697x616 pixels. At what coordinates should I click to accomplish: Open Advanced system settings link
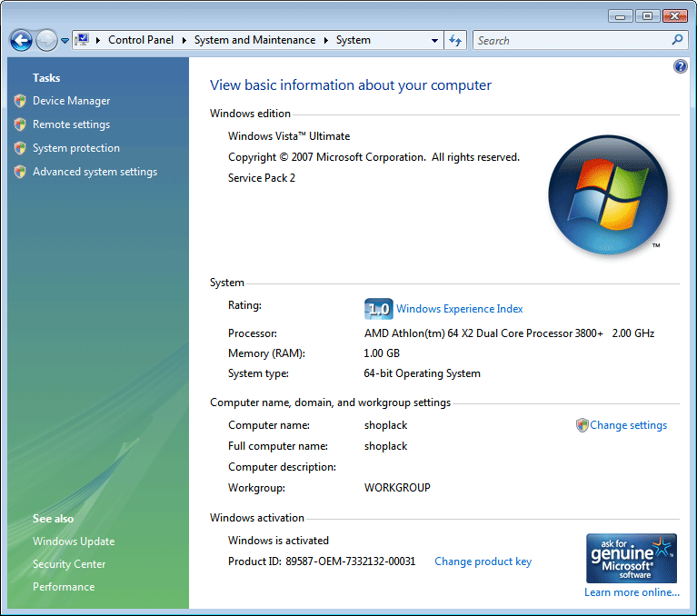pyautogui.click(x=95, y=172)
